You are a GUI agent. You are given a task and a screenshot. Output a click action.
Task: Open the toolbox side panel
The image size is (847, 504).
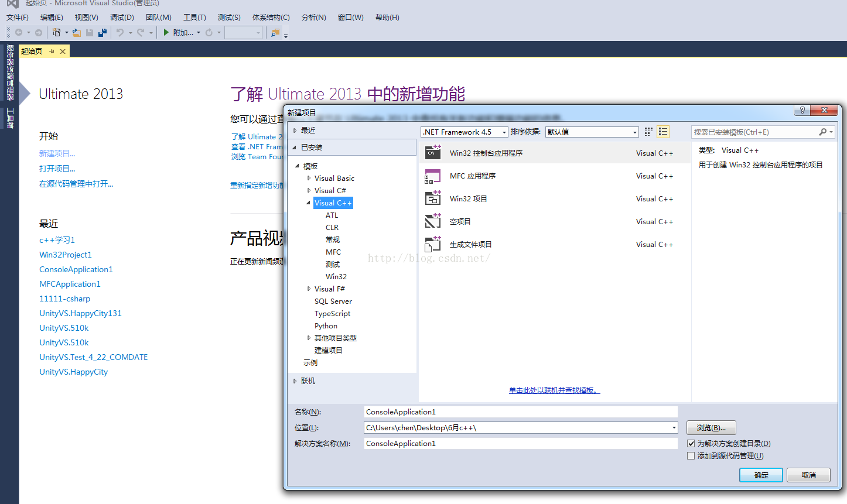[10, 118]
